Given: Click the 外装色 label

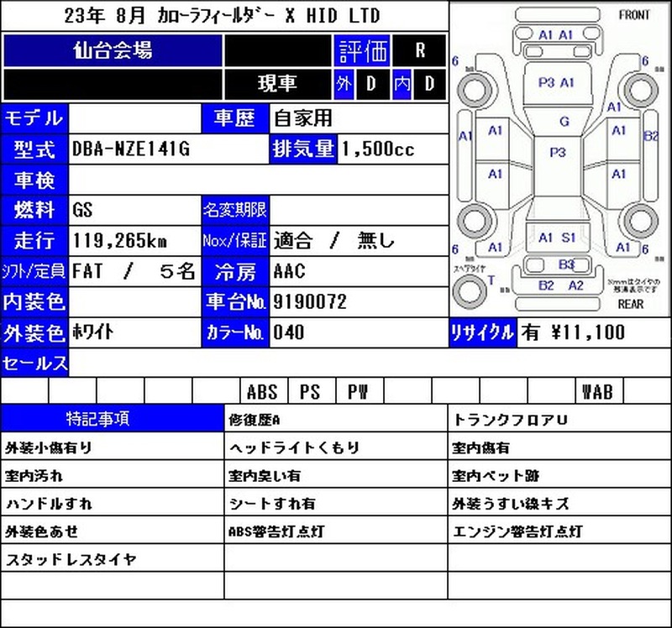Looking at the screenshot, I should click(x=34, y=332).
